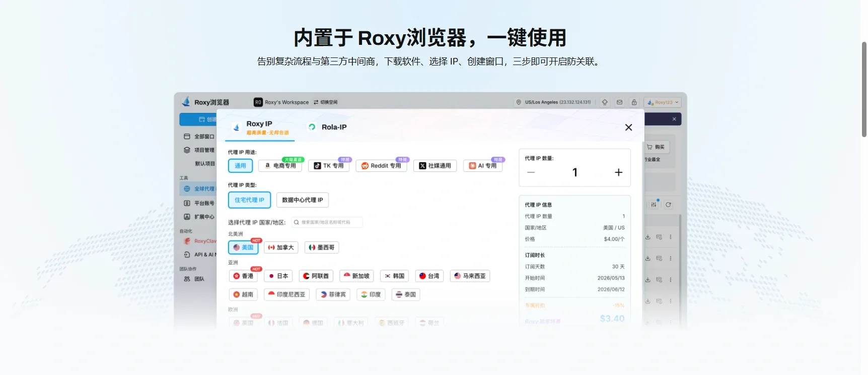Select 越南 as proxy country
The width and height of the screenshot is (868, 375).
click(243, 295)
